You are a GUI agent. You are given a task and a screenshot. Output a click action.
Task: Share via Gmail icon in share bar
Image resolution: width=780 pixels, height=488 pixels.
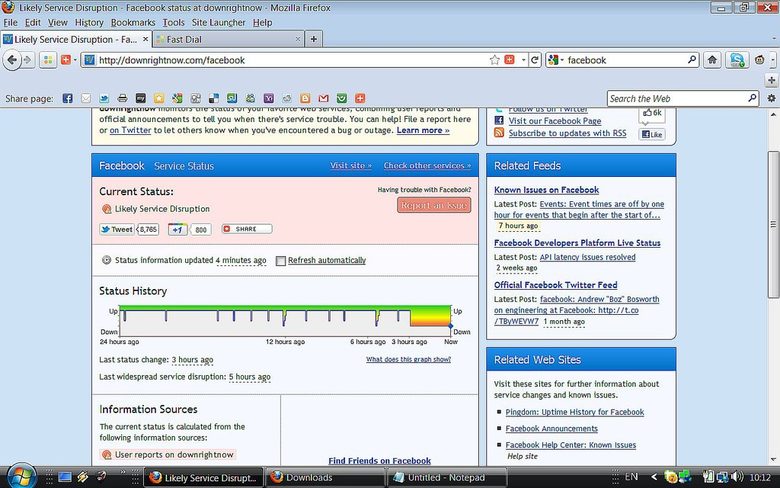point(323,98)
